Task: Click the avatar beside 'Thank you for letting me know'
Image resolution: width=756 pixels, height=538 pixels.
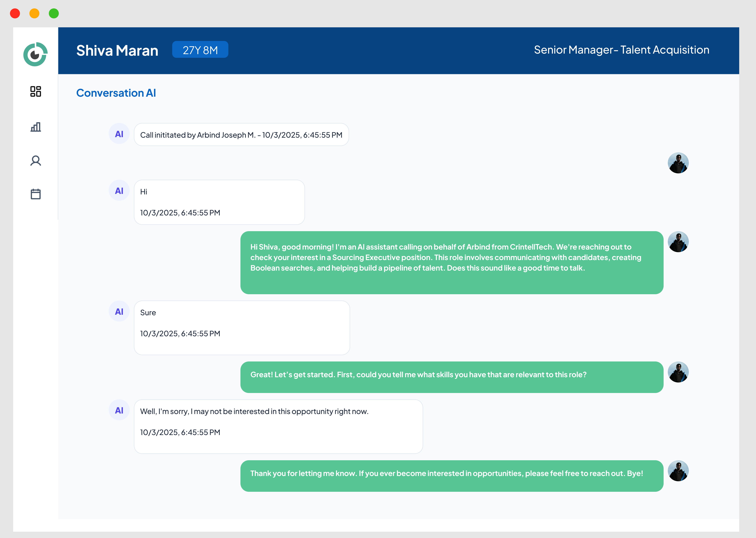Action: click(678, 471)
